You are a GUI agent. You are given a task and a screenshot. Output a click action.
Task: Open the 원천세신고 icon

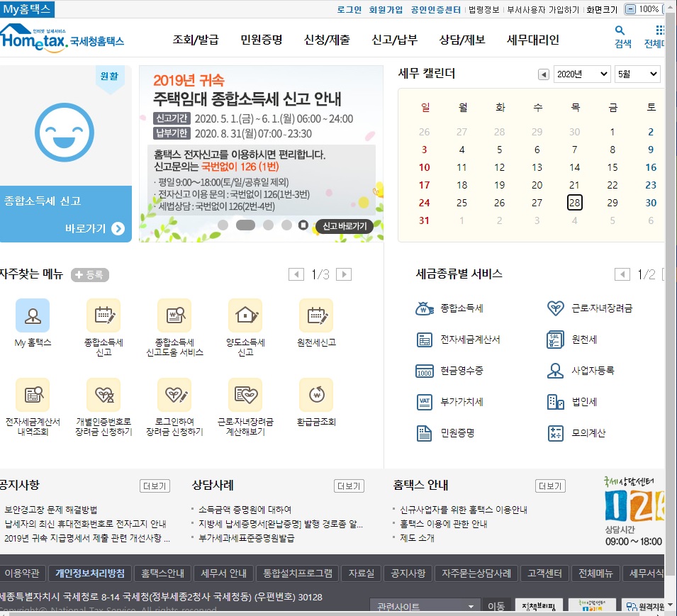pos(316,315)
